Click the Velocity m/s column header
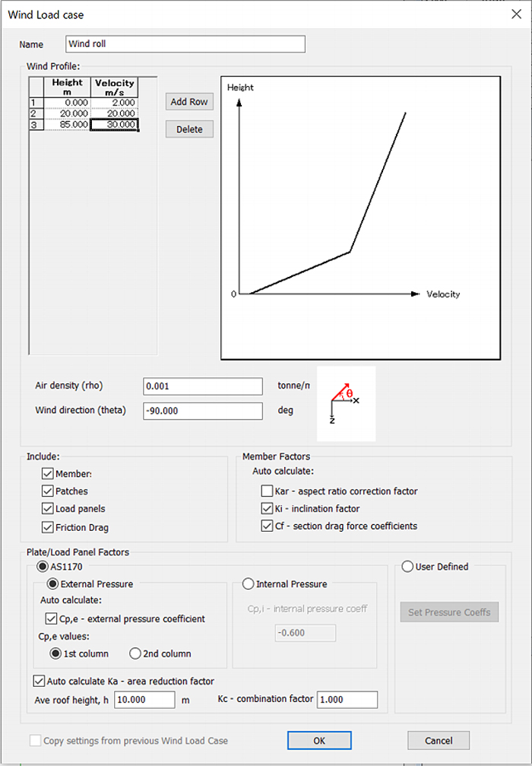532x766 pixels. point(114,87)
